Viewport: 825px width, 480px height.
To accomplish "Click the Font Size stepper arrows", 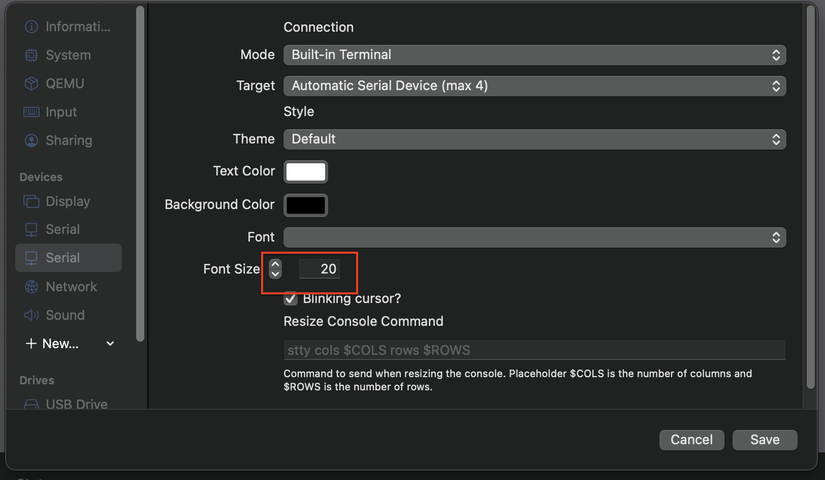I will point(275,269).
